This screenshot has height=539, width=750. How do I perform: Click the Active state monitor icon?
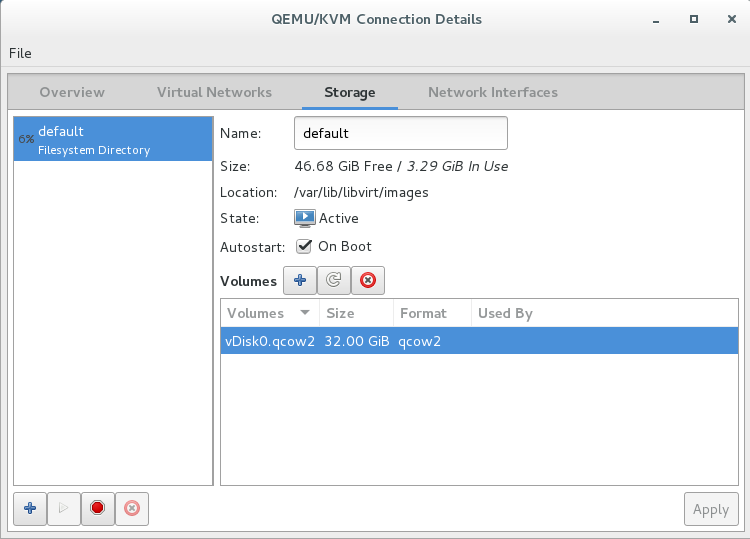coord(305,218)
